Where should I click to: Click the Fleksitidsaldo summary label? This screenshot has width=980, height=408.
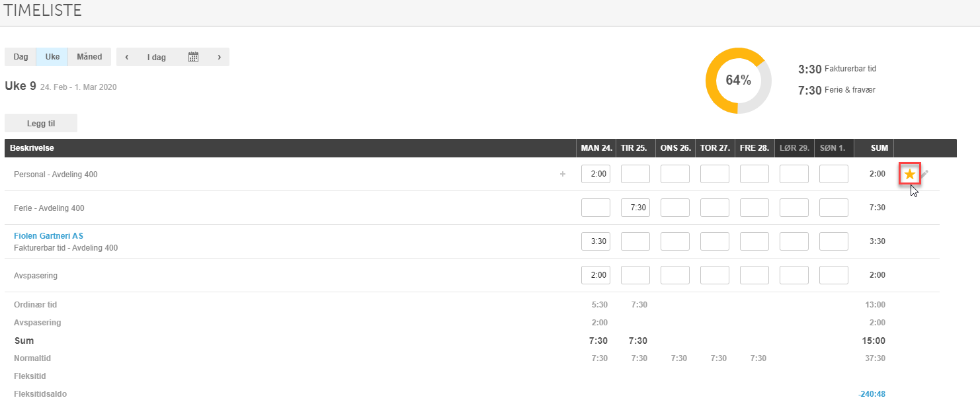point(40,394)
